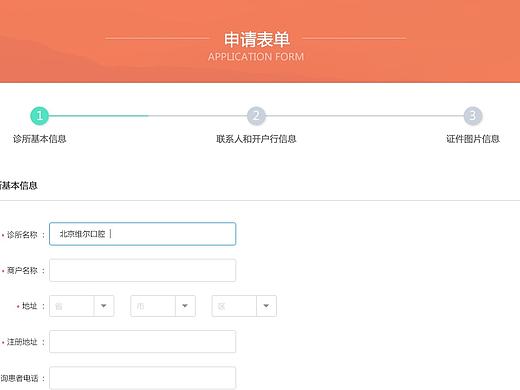Image resolution: width=520 pixels, height=390 pixels.
Task: Click the APPLICATION FORM subtitle
Action: click(256, 57)
